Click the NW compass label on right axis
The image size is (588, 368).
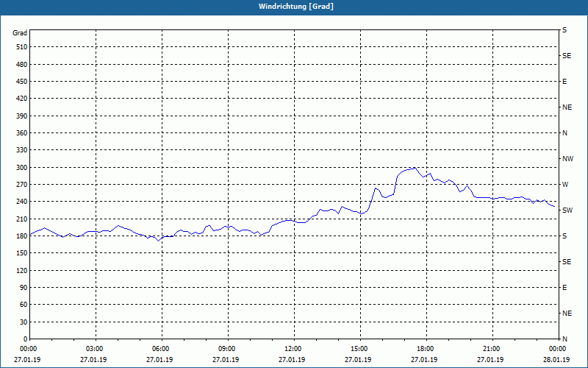567,159
